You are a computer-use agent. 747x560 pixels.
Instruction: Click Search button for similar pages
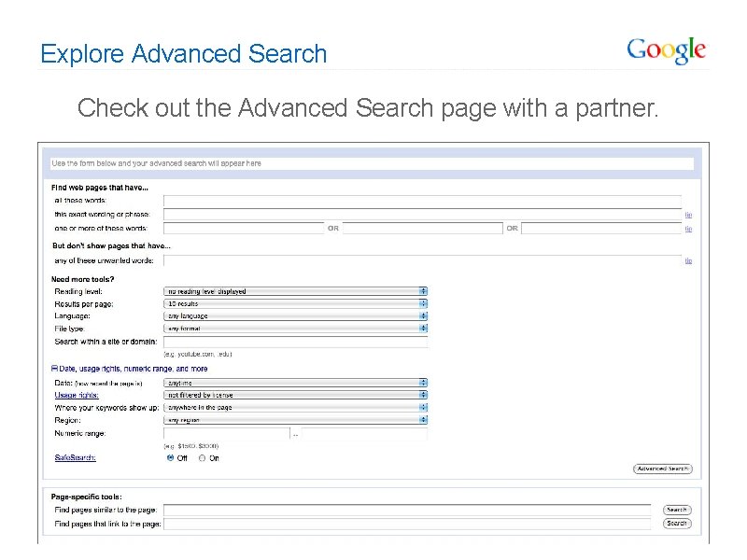[x=677, y=510]
